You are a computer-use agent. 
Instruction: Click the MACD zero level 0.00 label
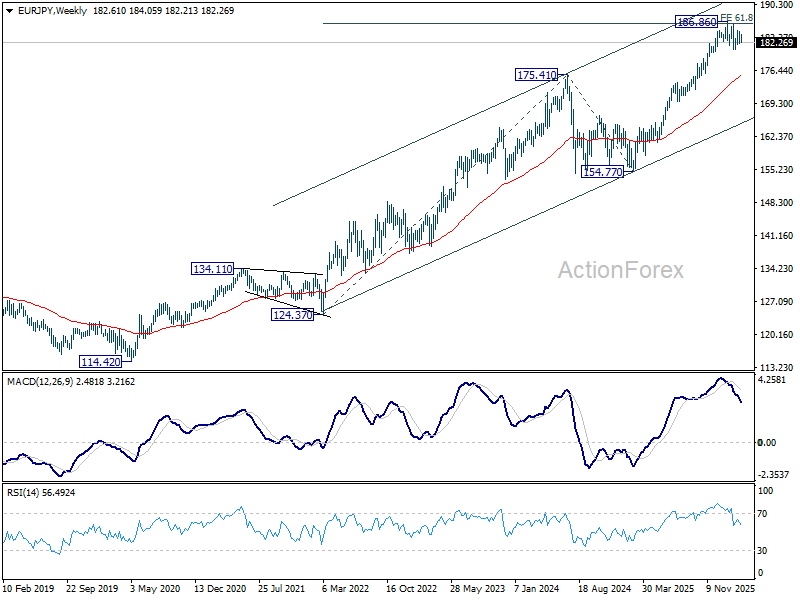tap(767, 442)
